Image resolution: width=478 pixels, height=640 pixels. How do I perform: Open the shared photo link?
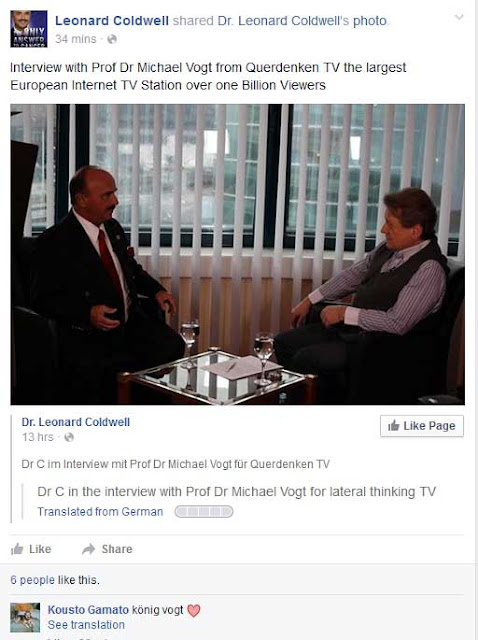pyautogui.click(x=369, y=21)
